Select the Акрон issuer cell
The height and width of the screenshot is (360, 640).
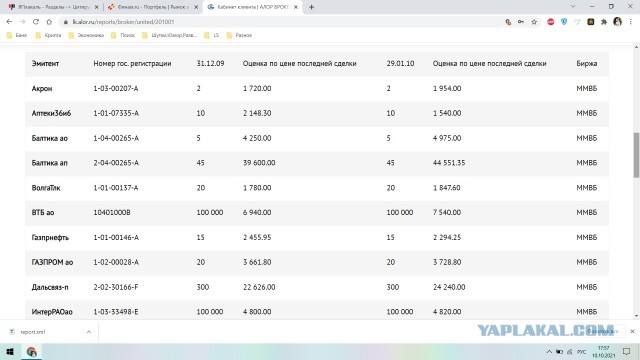pos(42,88)
